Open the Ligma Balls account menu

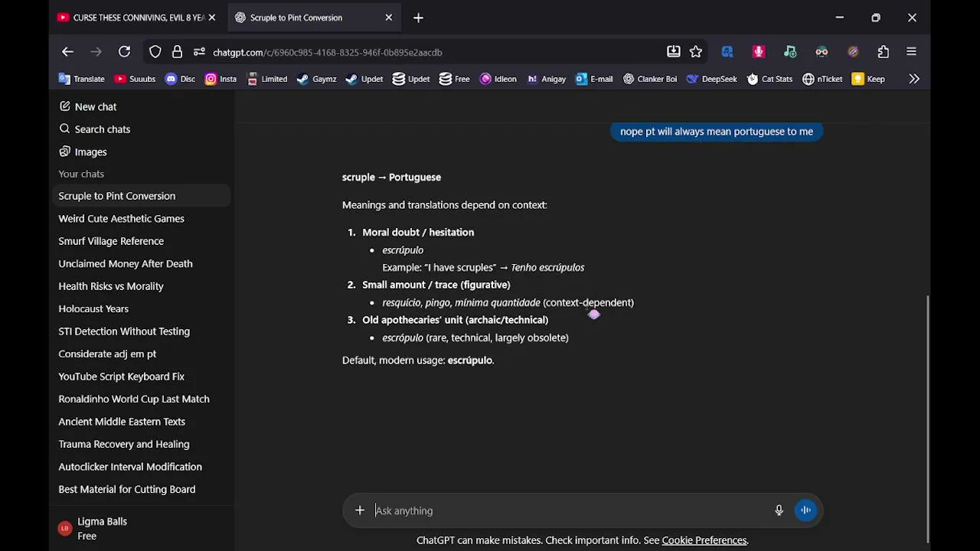142,529
